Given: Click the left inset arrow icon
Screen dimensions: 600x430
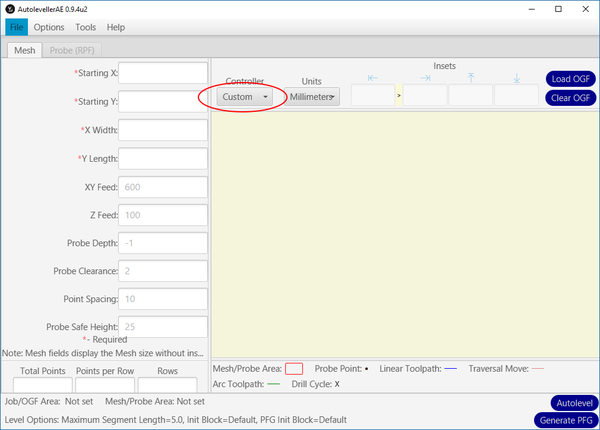Looking at the screenshot, I should tap(373, 78).
